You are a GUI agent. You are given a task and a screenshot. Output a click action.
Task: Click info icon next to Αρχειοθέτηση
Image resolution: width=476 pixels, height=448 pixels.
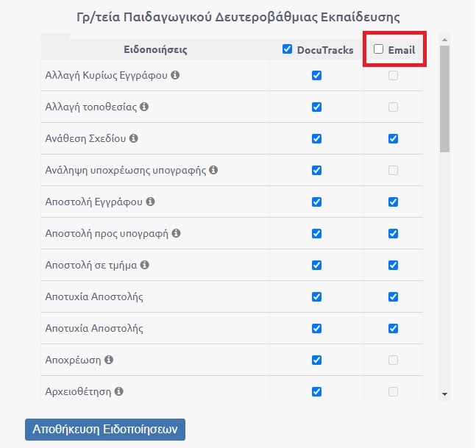[x=119, y=391]
